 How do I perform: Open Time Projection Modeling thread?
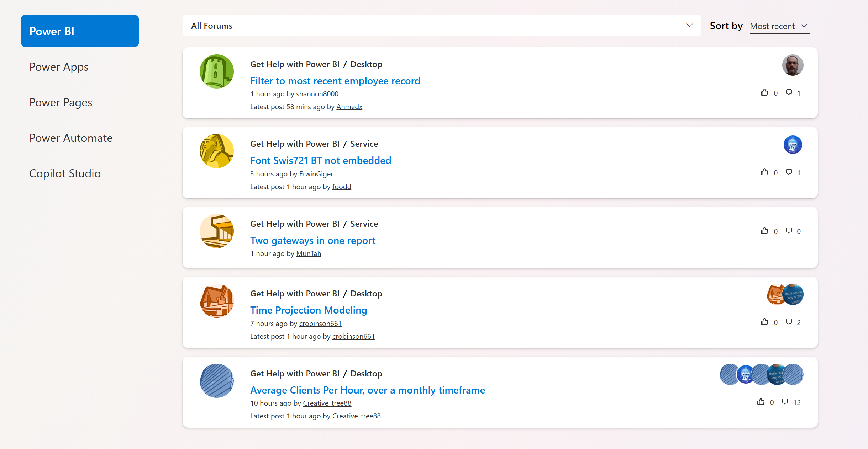(309, 310)
